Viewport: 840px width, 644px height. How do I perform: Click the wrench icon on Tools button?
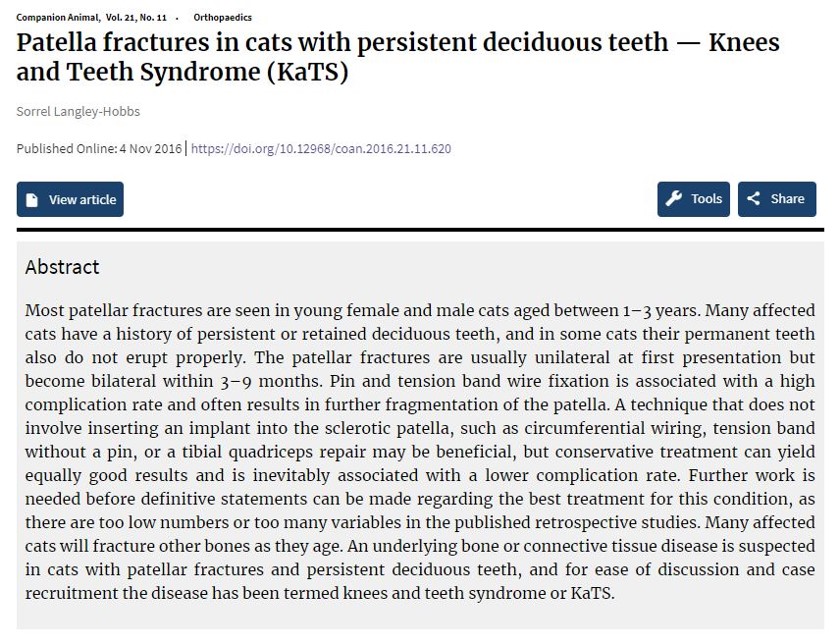click(673, 199)
